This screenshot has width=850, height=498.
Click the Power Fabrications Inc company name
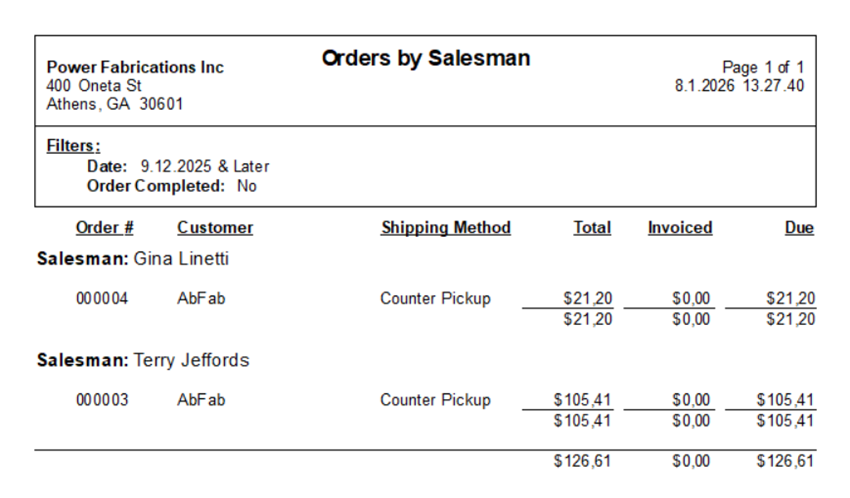[x=135, y=67]
